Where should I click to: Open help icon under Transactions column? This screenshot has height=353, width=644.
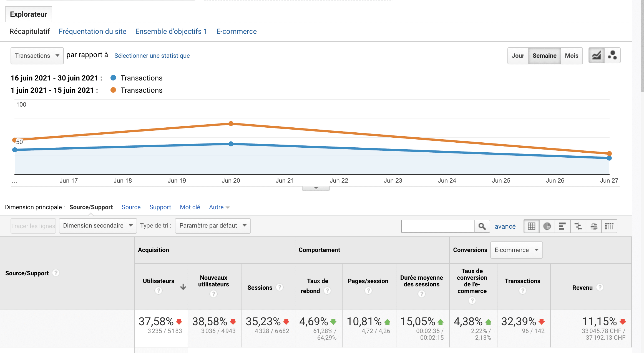(x=522, y=291)
